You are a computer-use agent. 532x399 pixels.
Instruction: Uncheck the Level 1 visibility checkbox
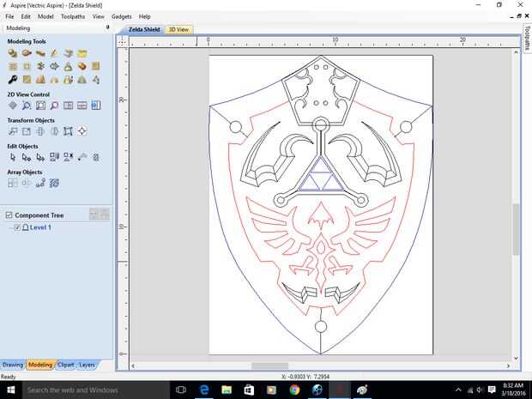pos(17,227)
